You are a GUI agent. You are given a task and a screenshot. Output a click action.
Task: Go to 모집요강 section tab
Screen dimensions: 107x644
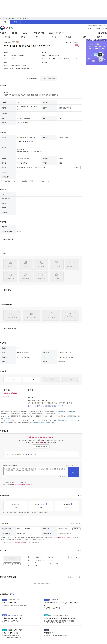8,37
